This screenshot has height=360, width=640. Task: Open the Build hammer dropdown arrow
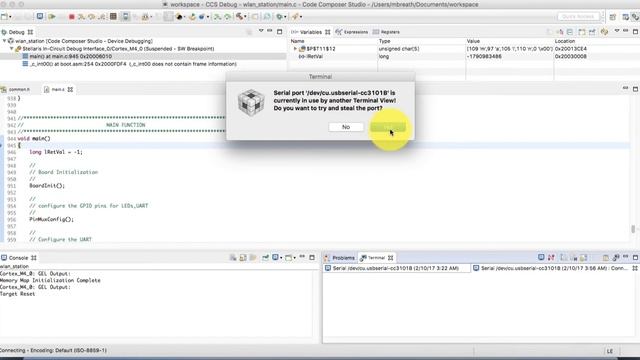pos(245,17)
